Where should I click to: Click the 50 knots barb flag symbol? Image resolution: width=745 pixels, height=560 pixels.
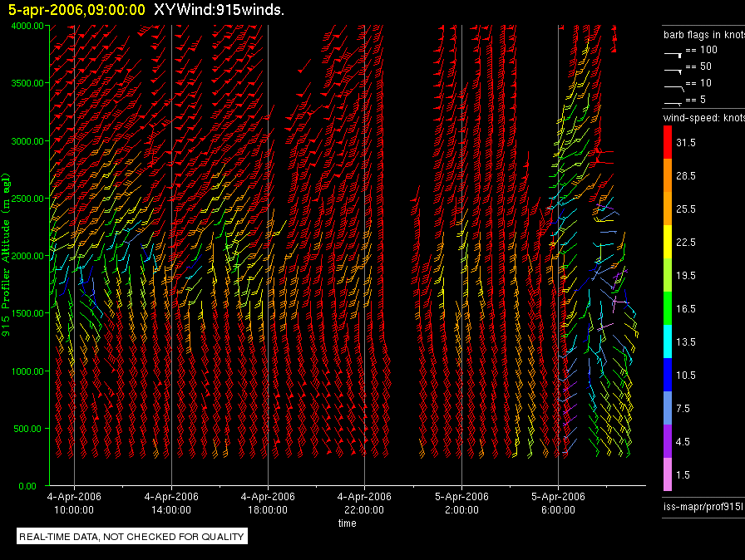(x=673, y=68)
